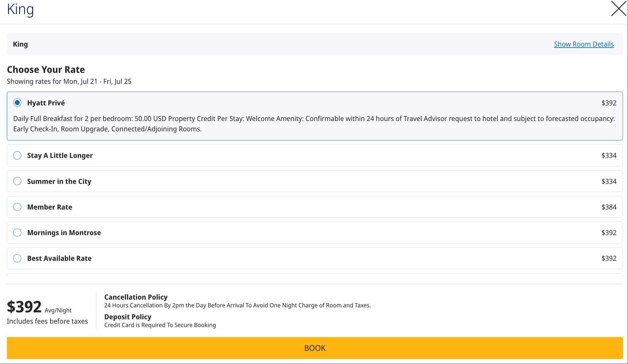This screenshot has width=628, height=364.
Task: Click the Summer in the City label
Action: [59, 181]
